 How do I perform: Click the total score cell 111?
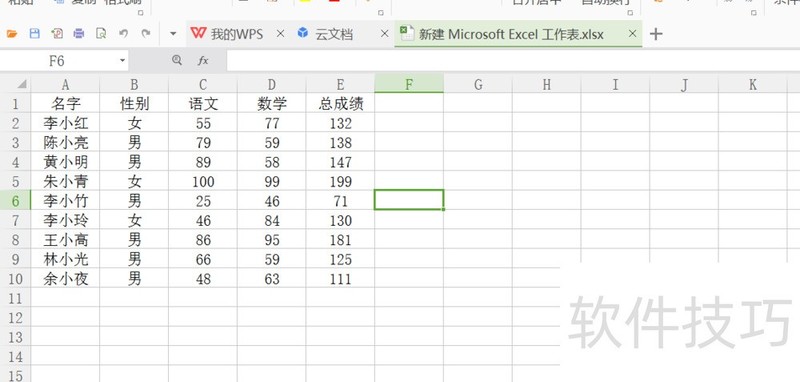[x=340, y=278]
